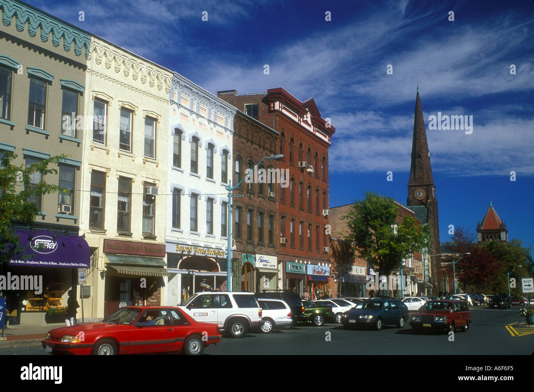Image resolution: width=534 pixels, height=392 pixels.
Task: Click the teal "Lynch" storefront sign
Action: tap(296, 268)
